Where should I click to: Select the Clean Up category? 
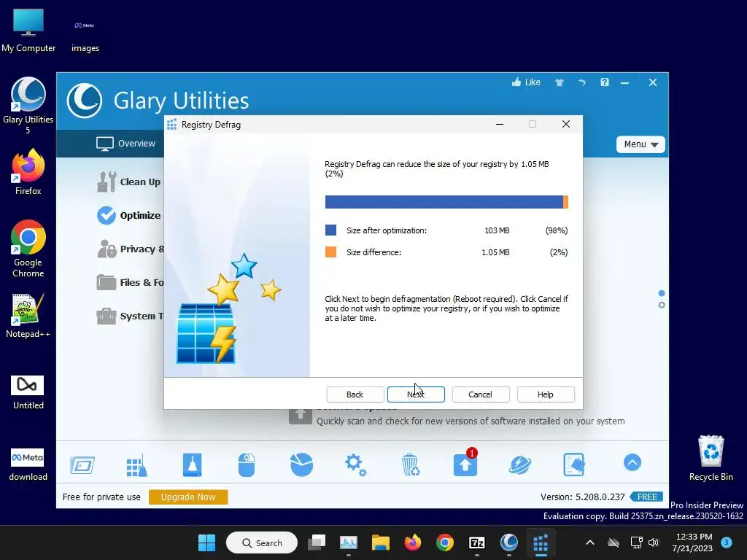tap(128, 182)
